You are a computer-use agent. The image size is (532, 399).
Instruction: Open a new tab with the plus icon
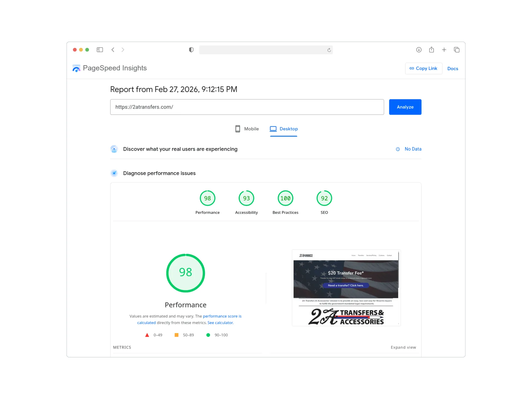pyautogui.click(x=444, y=50)
